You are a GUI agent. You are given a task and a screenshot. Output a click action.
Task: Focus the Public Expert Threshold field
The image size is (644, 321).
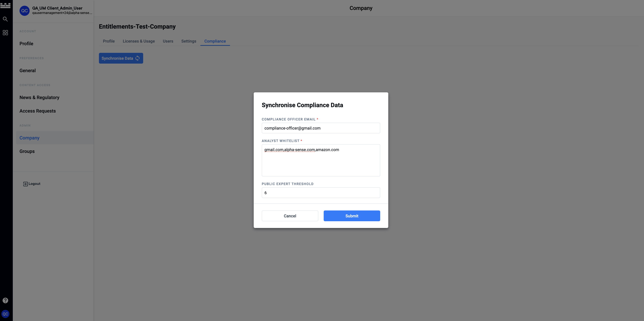click(x=321, y=193)
